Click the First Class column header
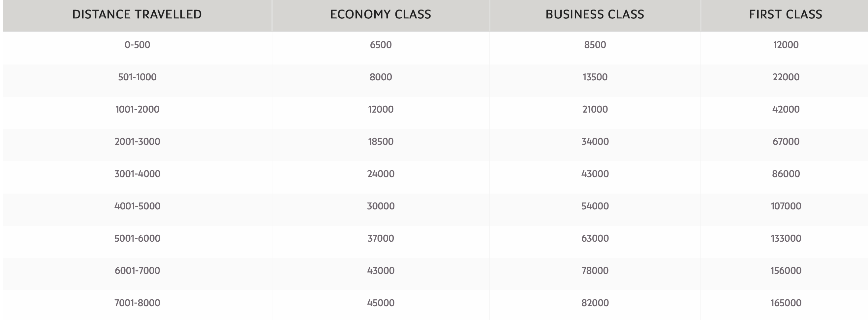 tap(786, 14)
